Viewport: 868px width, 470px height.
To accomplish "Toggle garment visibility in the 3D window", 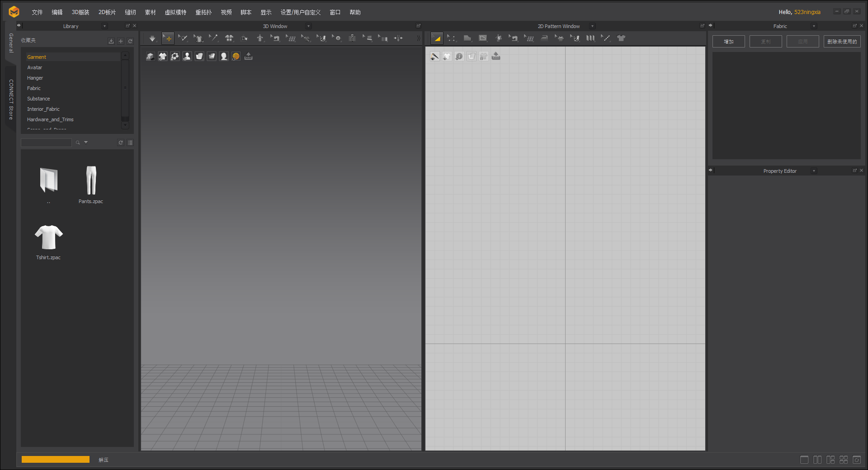I will point(162,56).
